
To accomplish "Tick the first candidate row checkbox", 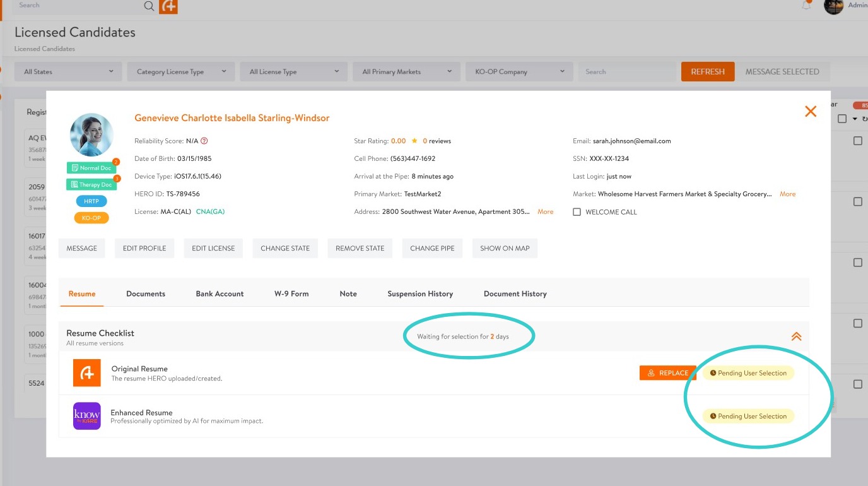I will [x=857, y=141].
